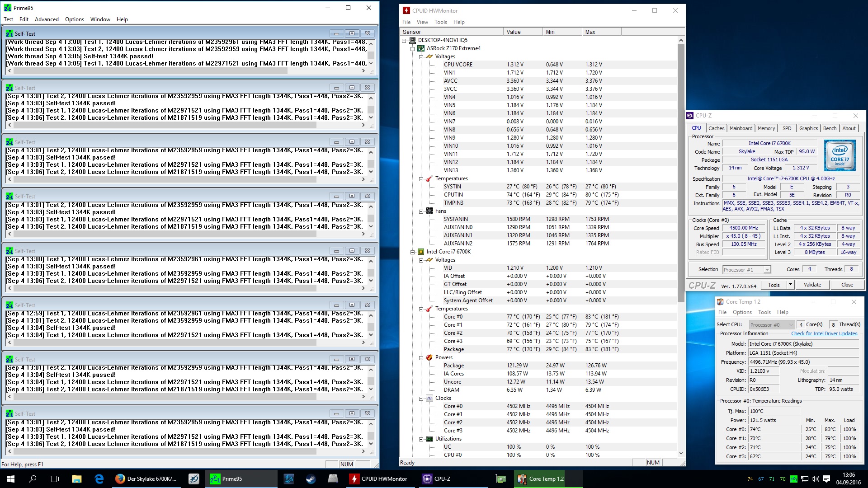Click the HWMonitor vertical scrollbar thumb
Image resolution: width=868 pixels, height=488 pixels.
click(x=681, y=172)
